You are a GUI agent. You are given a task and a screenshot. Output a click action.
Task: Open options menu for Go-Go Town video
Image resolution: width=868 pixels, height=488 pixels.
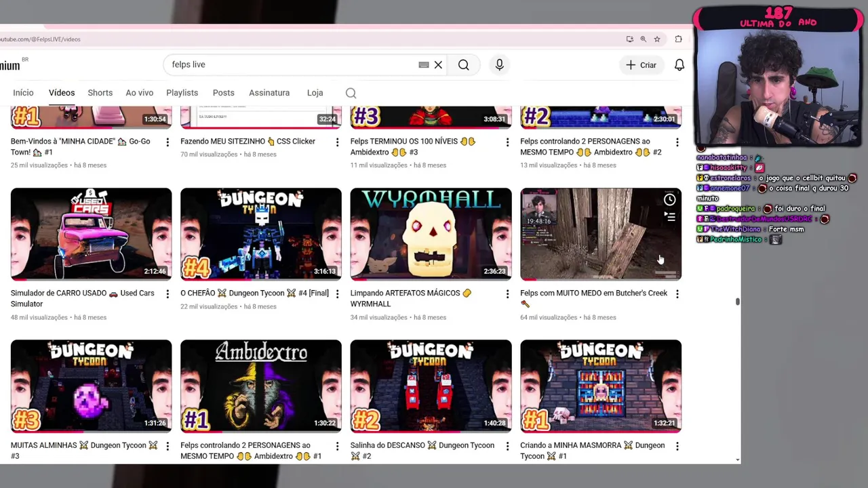tap(167, 142)
